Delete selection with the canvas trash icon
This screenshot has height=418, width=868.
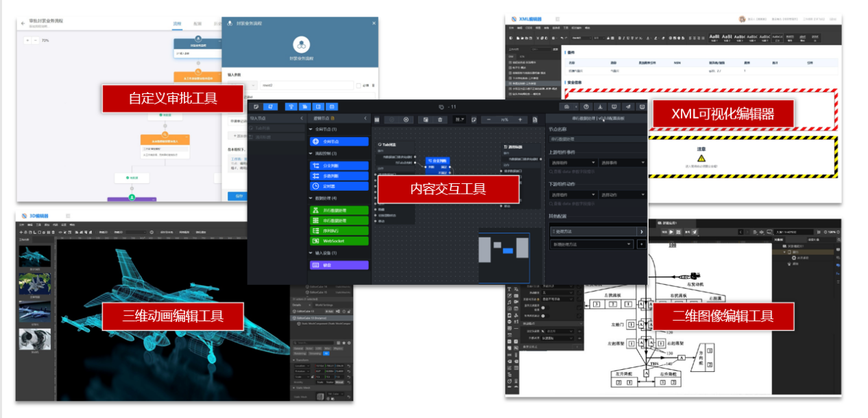441,119
